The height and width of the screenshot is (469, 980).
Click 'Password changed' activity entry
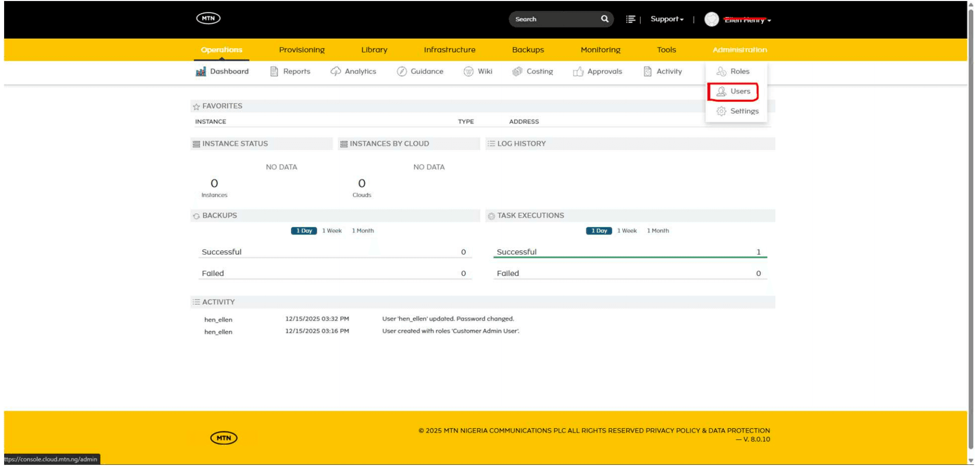pos(448,319)
